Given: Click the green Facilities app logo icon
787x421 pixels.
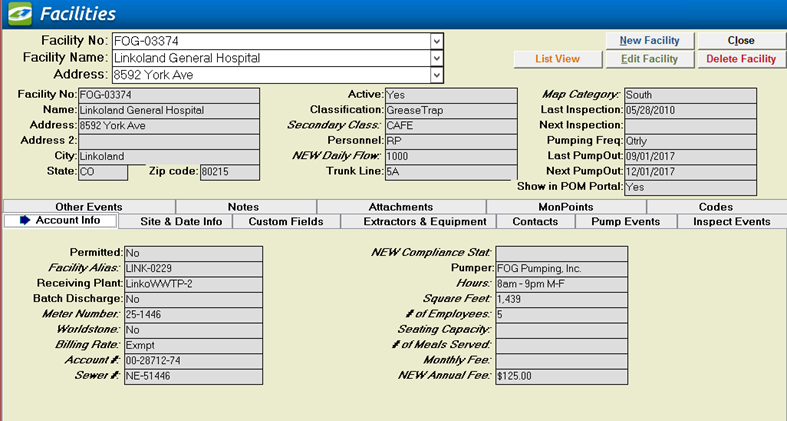Looking at the screenshot, I should point(20,14).
